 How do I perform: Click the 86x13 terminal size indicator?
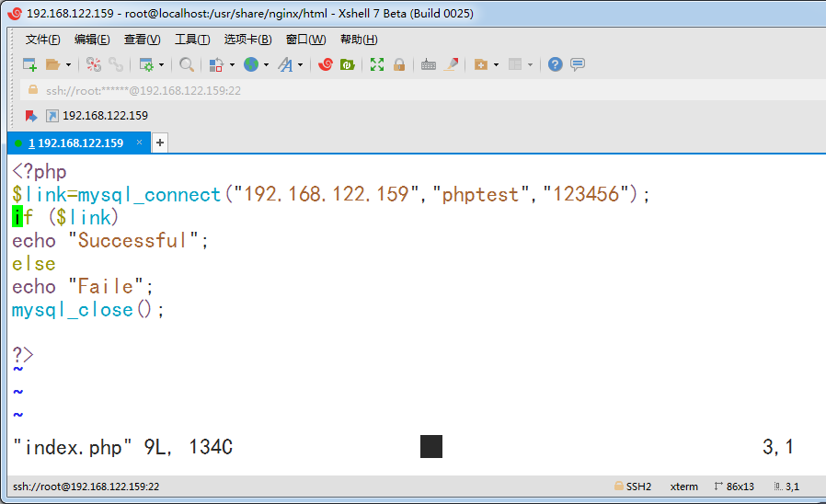734,487
